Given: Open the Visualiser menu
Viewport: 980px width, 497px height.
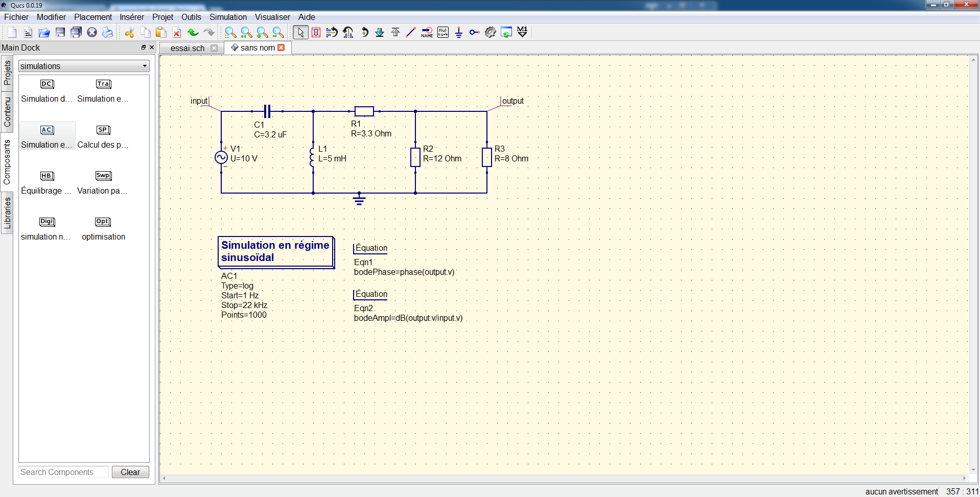Looking at the screenshot, I should tap(272, 17).
